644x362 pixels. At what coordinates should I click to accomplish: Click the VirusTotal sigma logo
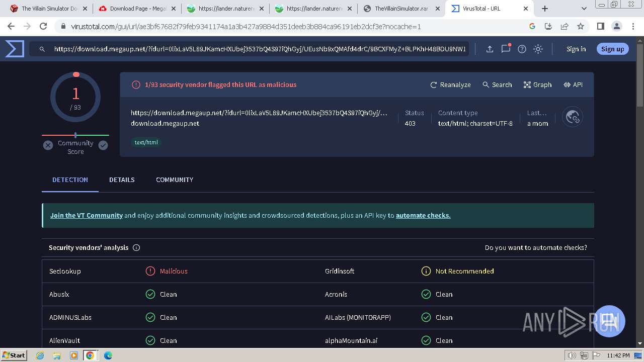(15, 49)
